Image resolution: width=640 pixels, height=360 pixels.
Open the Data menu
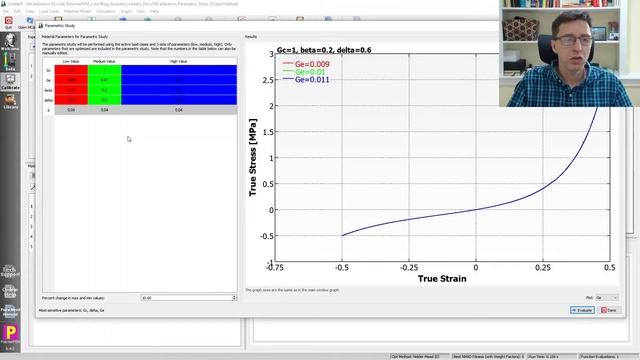click(x=30, y=11)
